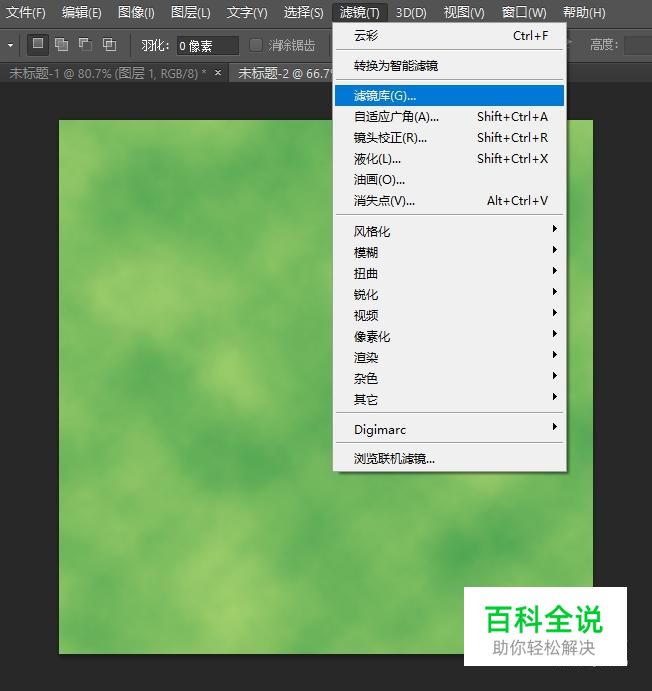
Task: Select the New selection mode icon
Action: tap(38, 45)
